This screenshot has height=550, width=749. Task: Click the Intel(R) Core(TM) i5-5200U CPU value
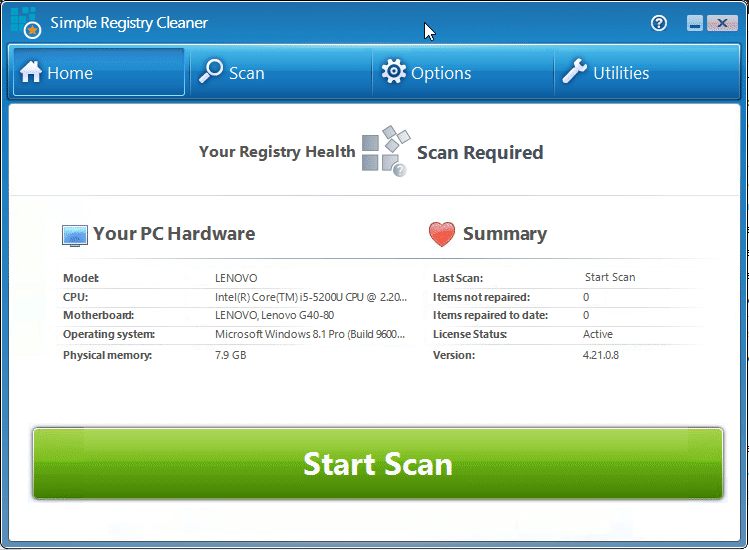pyautogui.click(x=310, y=297)
